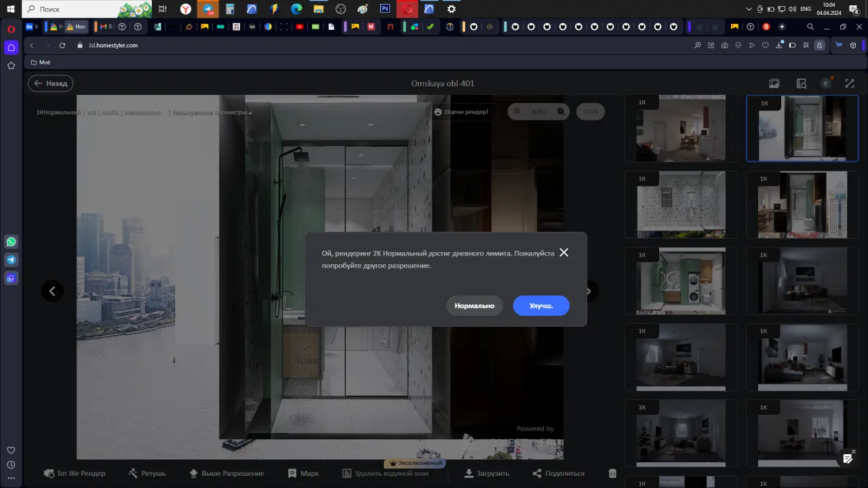Click the Поделиться share icon
This screenshot has height=488, width=868.
(537, 473)
